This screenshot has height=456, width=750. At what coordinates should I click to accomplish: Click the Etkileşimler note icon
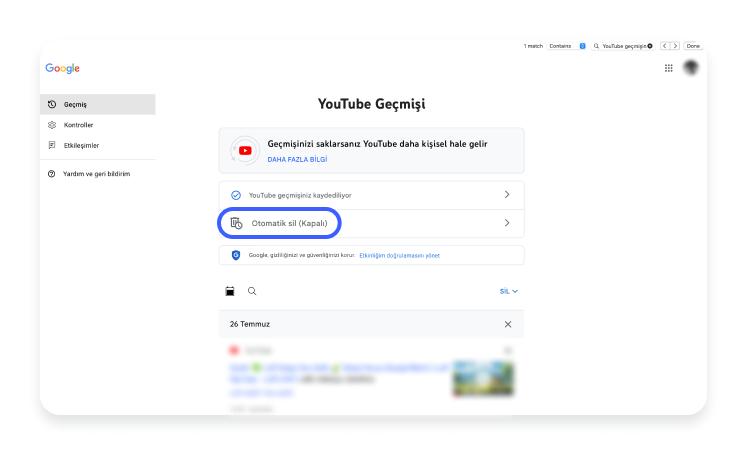click(x=52, y=145)
